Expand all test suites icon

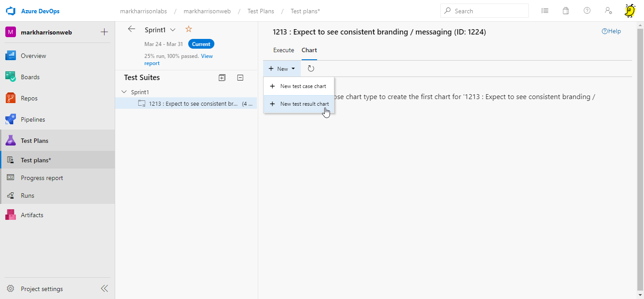click(x=222, y=78)
